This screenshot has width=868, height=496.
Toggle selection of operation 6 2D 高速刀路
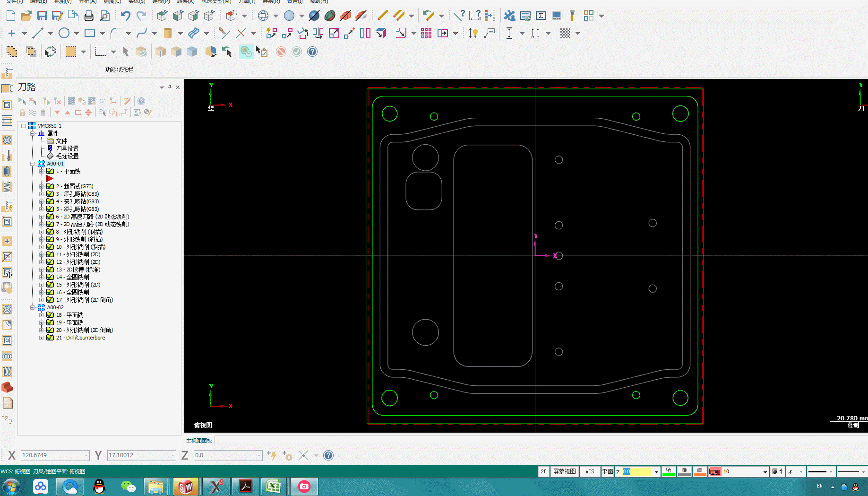(50, 217)
